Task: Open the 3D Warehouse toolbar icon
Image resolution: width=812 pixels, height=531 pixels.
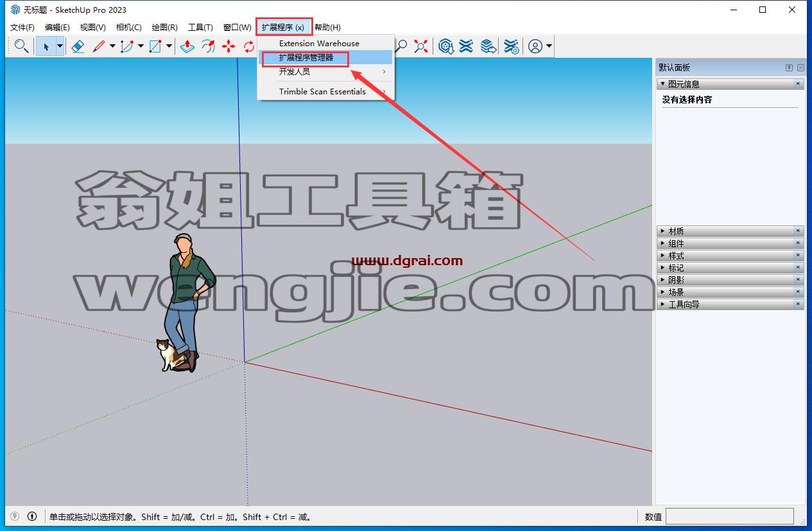Action: tap(446, 46)
